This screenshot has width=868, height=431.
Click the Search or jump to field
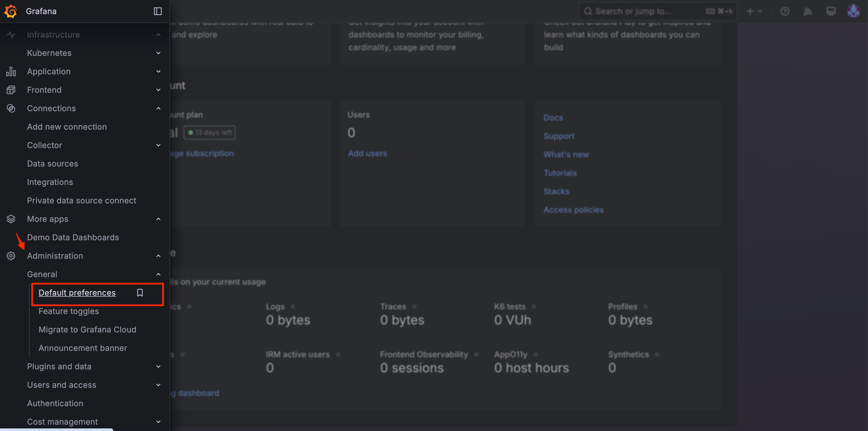658,12
